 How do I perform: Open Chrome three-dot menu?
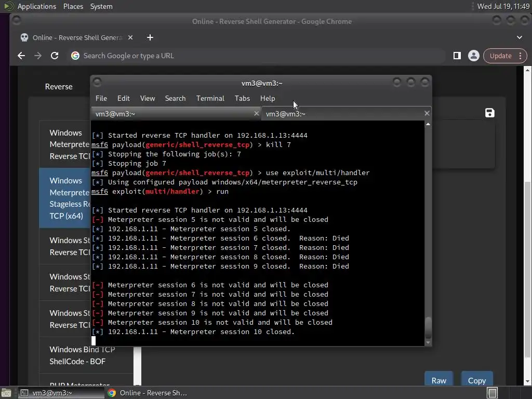[x=521, y=56]
